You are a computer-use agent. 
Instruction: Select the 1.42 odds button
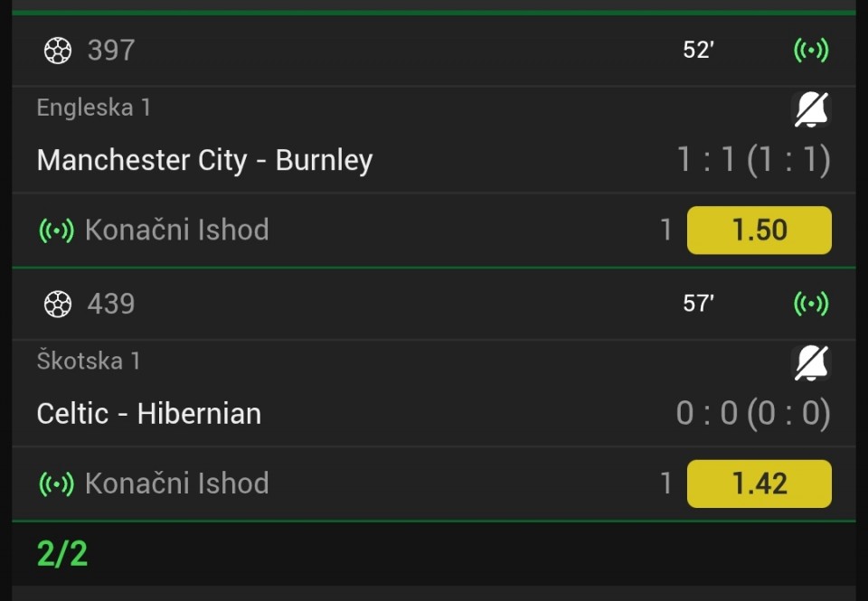point(759,484)
